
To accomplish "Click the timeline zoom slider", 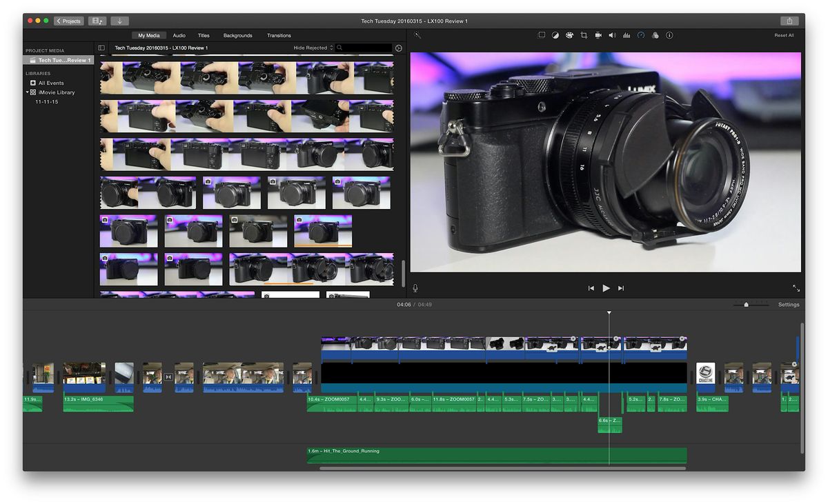I will coord(746,305).
